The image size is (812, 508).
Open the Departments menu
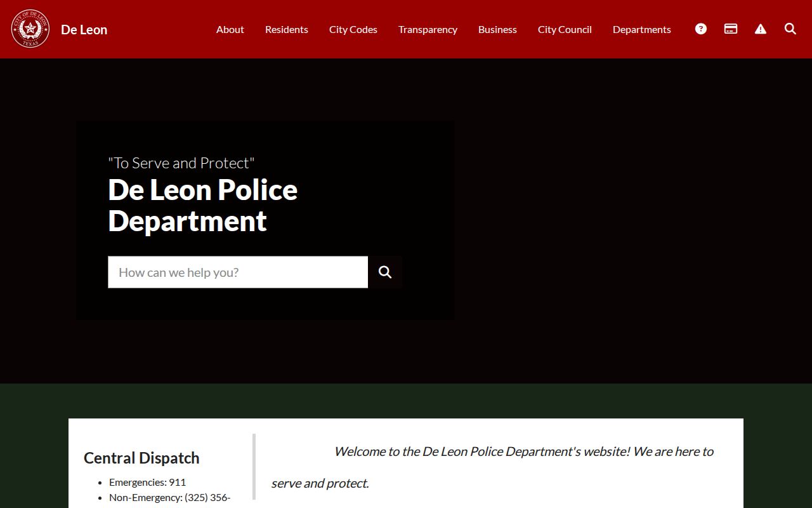click(x=642, y=29)
